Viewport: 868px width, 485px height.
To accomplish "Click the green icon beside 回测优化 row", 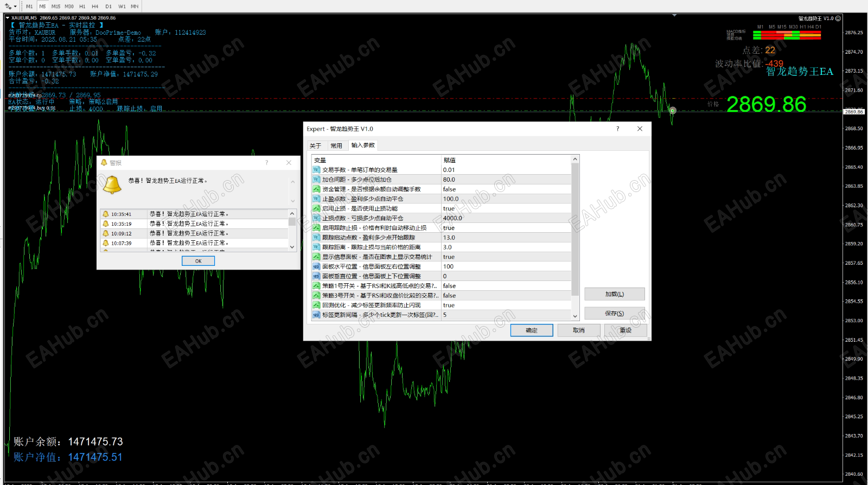I will [316, 305].
